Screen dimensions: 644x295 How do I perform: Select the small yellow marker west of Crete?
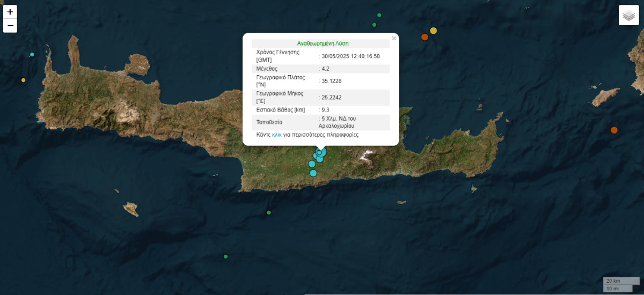pos(23,80)
